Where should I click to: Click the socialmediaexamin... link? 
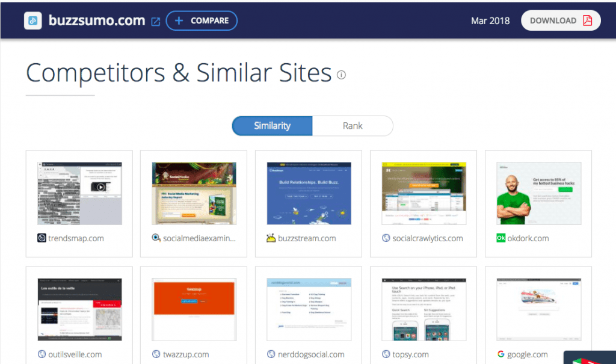[199, 238]
